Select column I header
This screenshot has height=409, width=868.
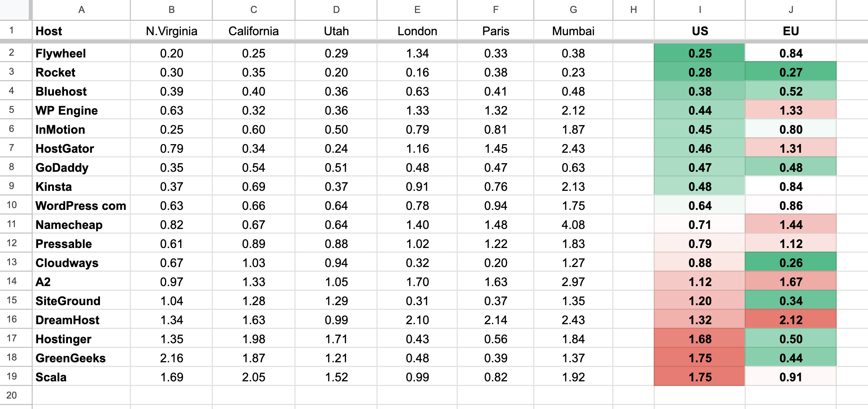(x=700, y=10)
